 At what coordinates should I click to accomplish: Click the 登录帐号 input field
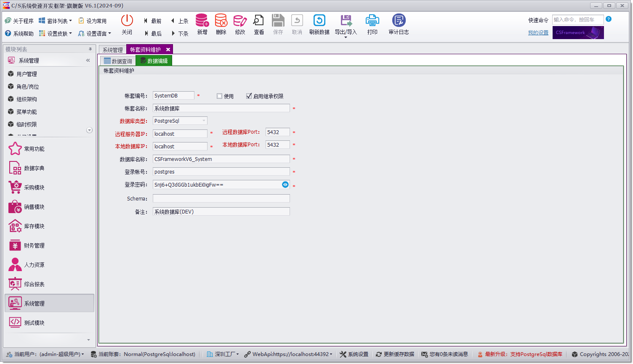point(221,171)
